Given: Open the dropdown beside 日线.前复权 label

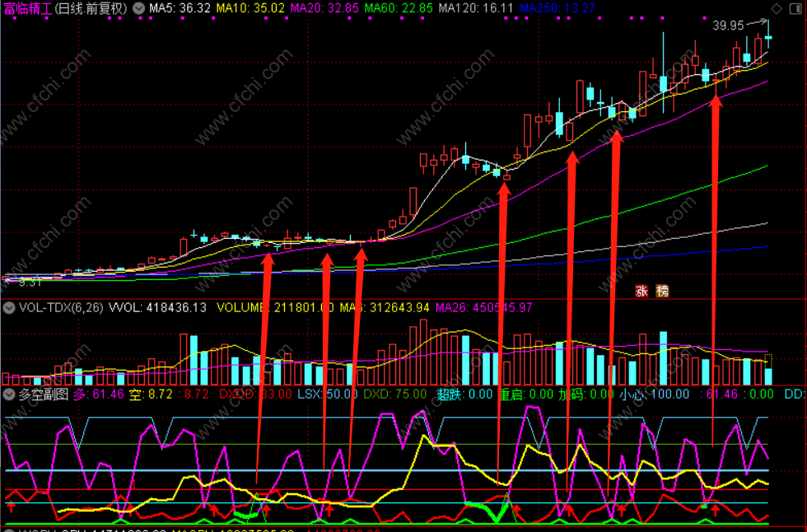Looking at the screenshot, I should [138, 8].
